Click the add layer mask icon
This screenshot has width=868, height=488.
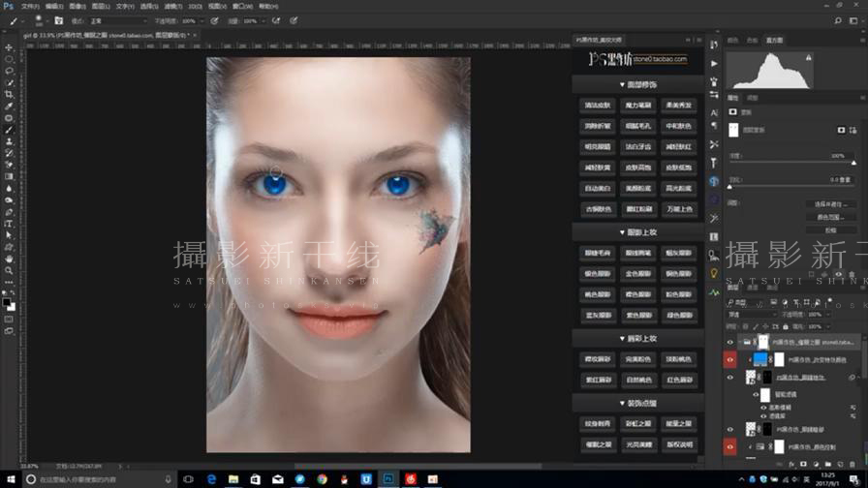point(803,464)
